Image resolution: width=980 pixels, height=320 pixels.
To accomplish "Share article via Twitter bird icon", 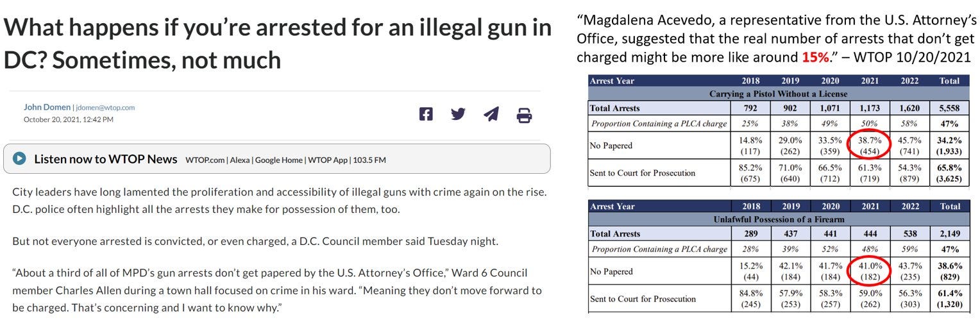I will [x=458, y=114].
